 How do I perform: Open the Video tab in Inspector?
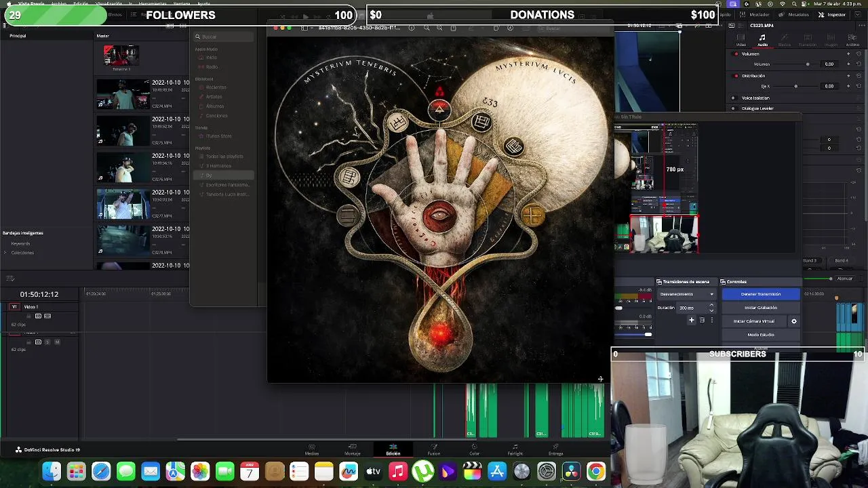point(741,41)
